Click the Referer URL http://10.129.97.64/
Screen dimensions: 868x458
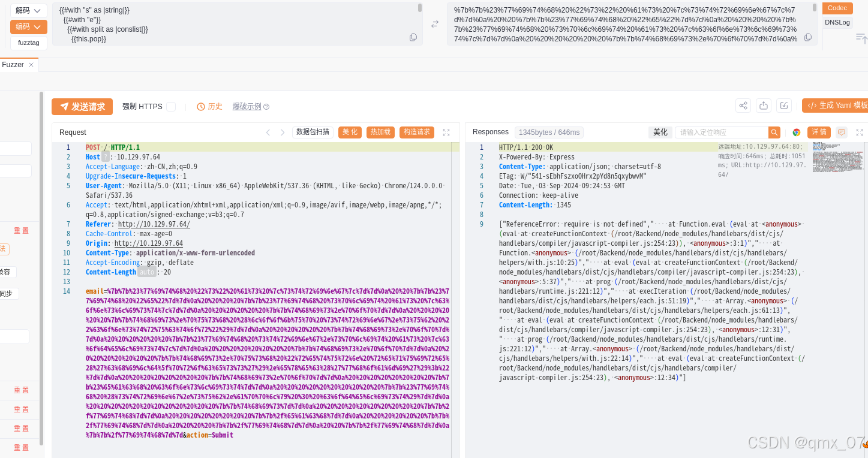click(154, 224)
